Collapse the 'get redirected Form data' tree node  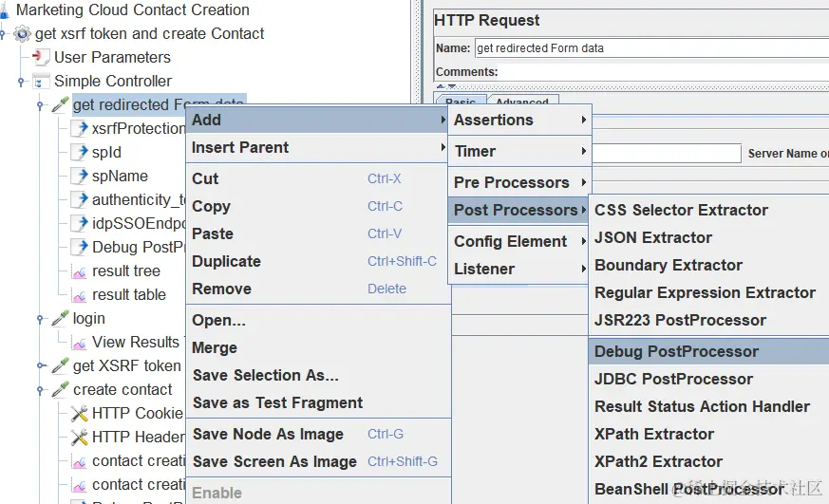40,105
